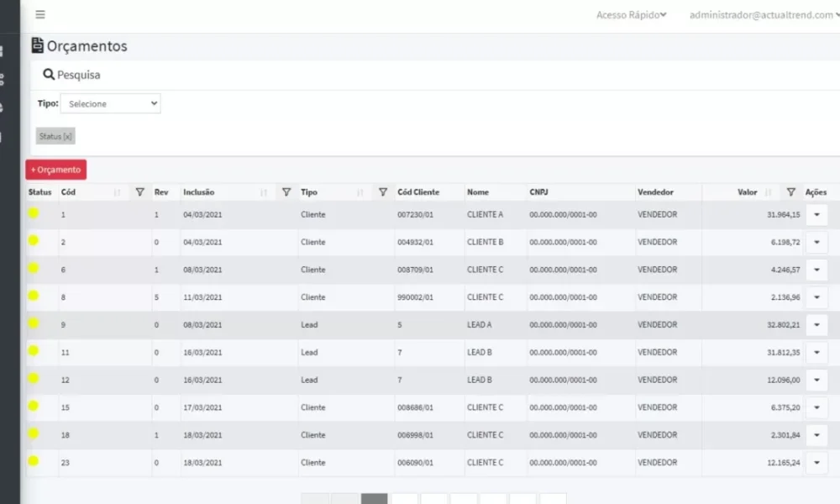The height and width of the screenshot is (504, 840).
Task: Open actions dropdown for CLIENTE A row
Action: pyautogui.click(x=816, y=215)
